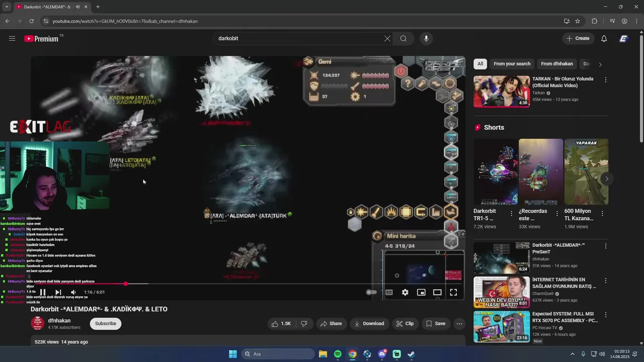Open Darkorbit TR1-5 short
The width and height of the screenshot is (644, 362).
[496, 171]
